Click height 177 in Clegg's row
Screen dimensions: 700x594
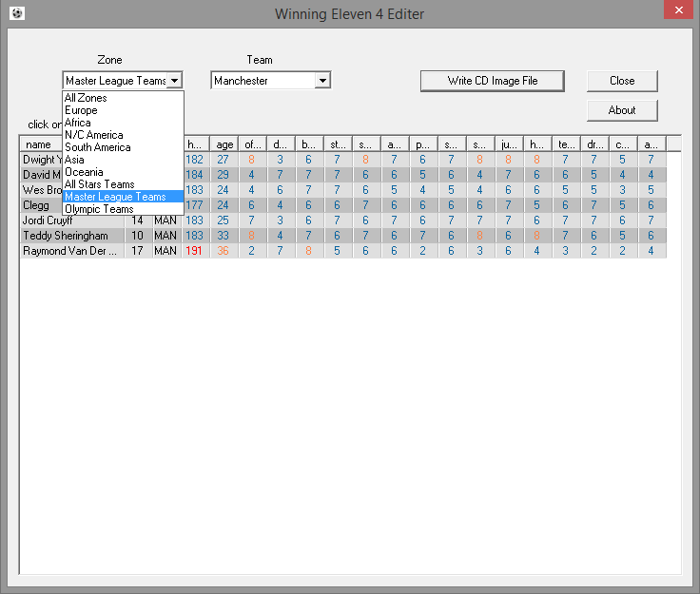pos(195,205)
